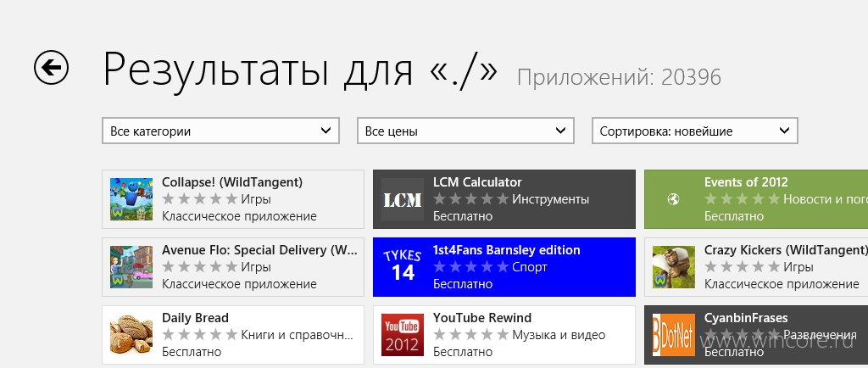Select the "Daily Bread" title
Image resolution: width=868 pixels, height=368 pixels.
pyautogui.click(x=195, y=318)
